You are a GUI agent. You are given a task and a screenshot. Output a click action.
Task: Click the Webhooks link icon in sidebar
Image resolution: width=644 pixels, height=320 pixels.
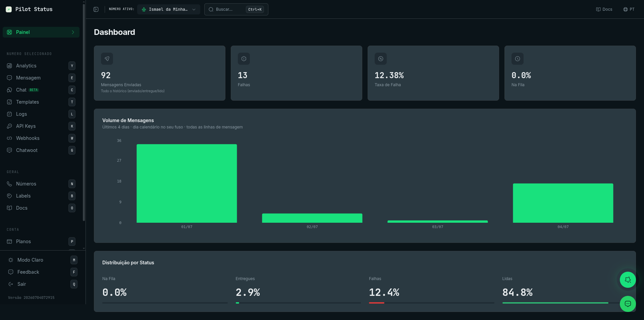(x=9, y=138)
